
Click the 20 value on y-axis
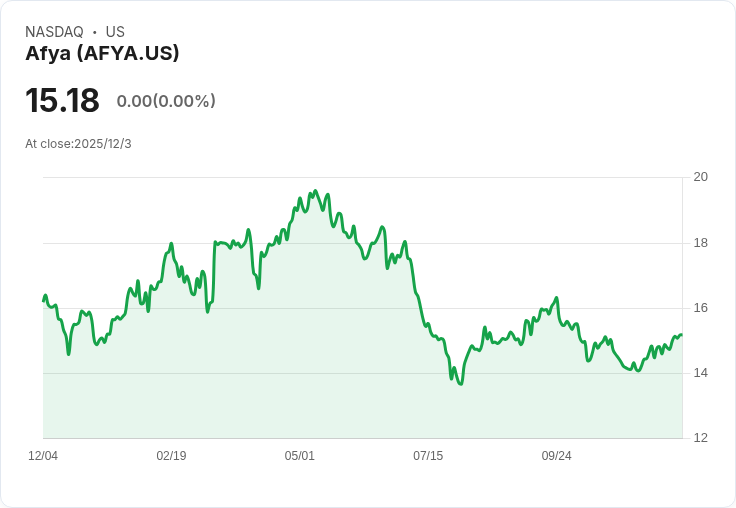coord(701,177)
